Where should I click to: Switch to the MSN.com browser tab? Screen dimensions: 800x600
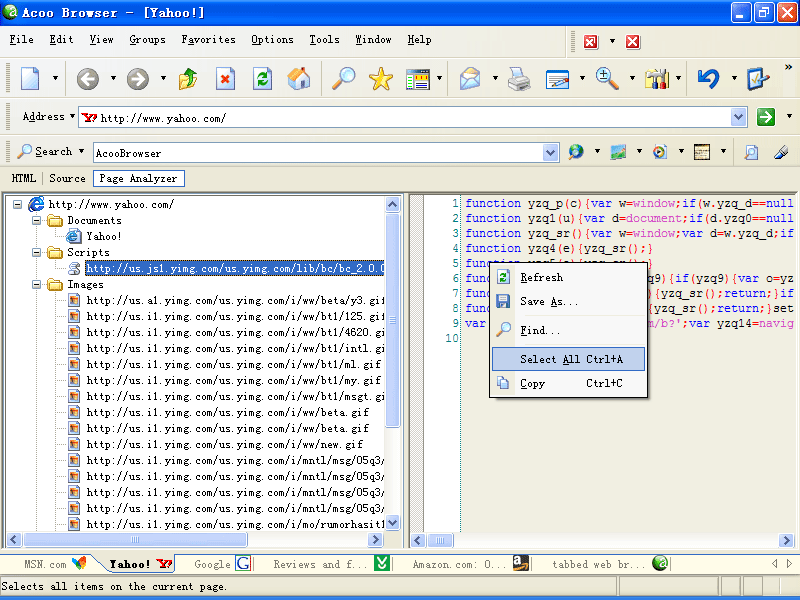coord(55,564)
